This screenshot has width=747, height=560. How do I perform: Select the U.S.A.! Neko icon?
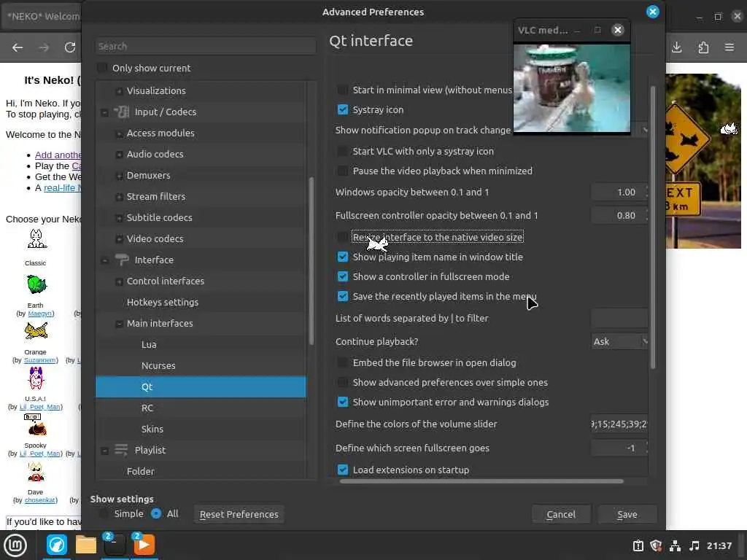pyautogui.click(x=36, y=378)
